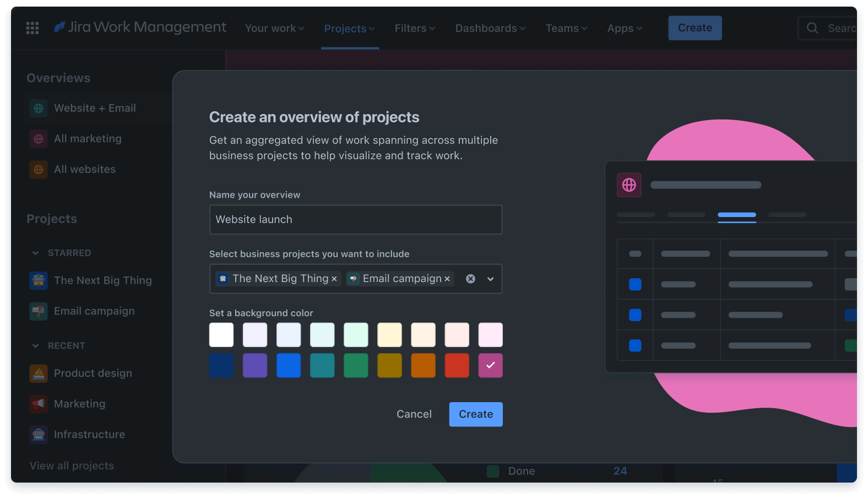Collapse the STARRED projects section

coord(36,253)
